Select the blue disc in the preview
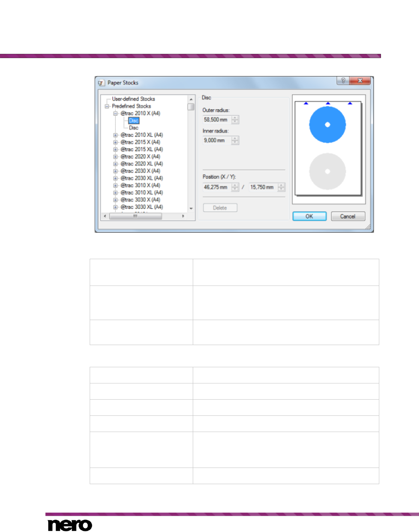This screenshot has width=419, height=532. [328, 125]
